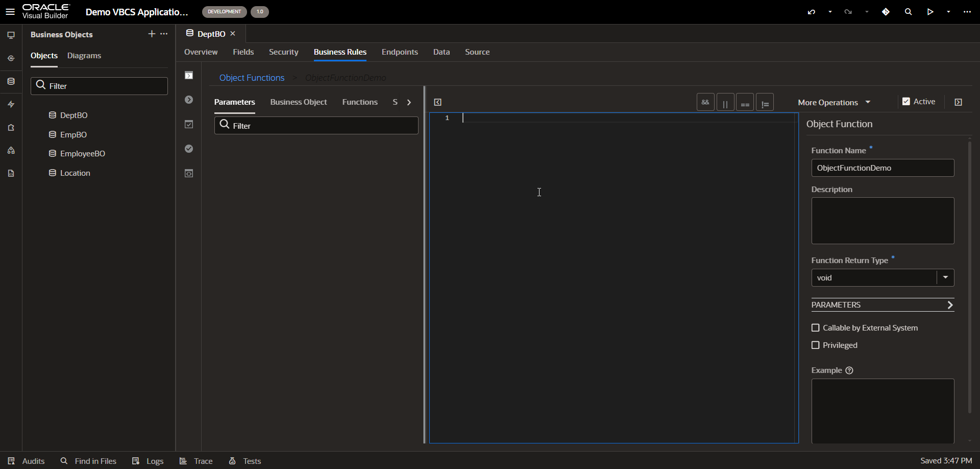980x469 pixels.
Task: Open Web Applications navigator icon
Action: [11, 35]
